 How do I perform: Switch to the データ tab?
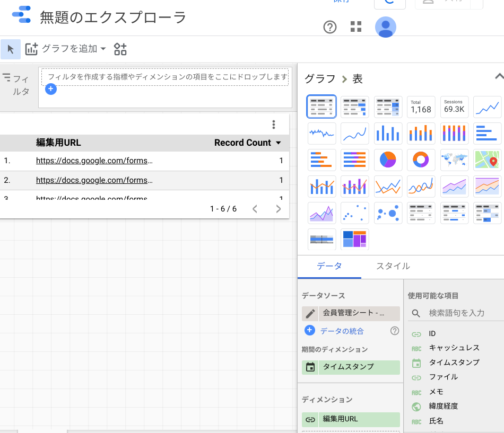coord(329,266)
